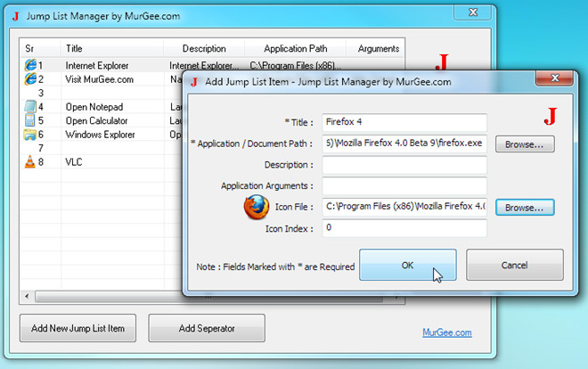Close the Jump List Manager main window

tap(473, 12)
